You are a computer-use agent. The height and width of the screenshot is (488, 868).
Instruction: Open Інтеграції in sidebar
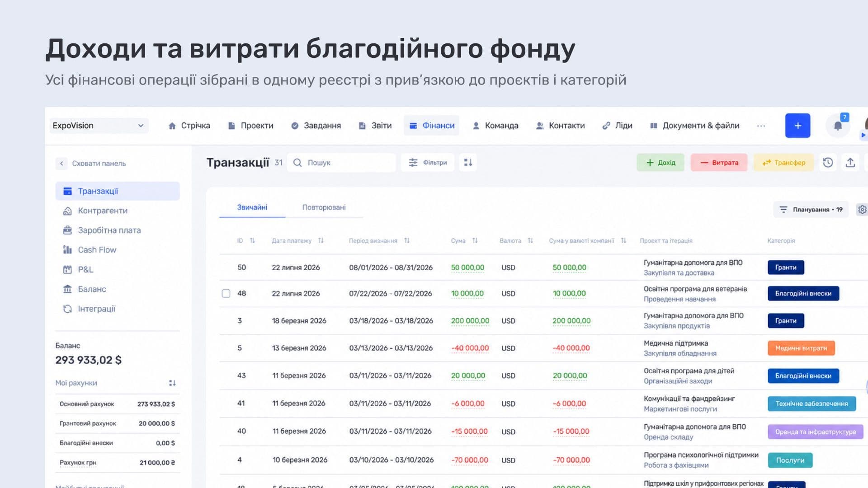click(118, 309)
